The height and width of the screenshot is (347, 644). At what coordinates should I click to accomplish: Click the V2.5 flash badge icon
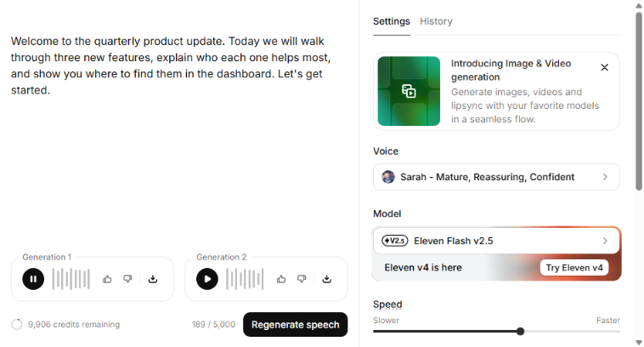(395, 241)
